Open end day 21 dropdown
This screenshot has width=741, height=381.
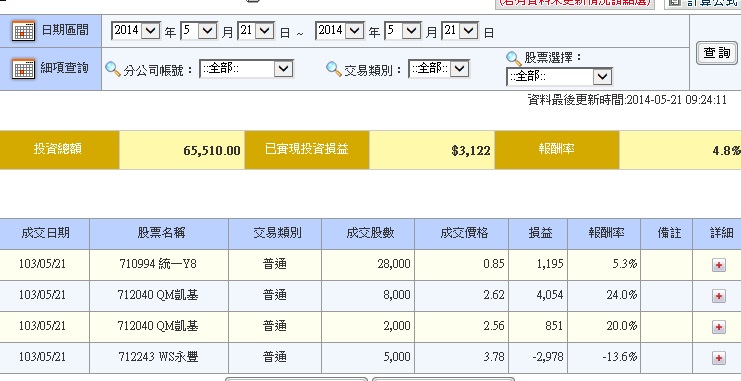tap(460, 31)
